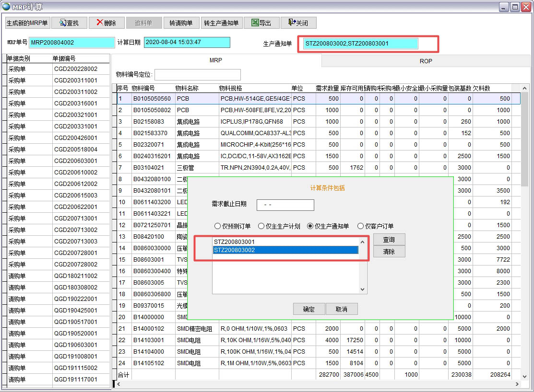Screen dimensions: 534x392
Task: Click the 查询 button in dialog
Action: 389,240
